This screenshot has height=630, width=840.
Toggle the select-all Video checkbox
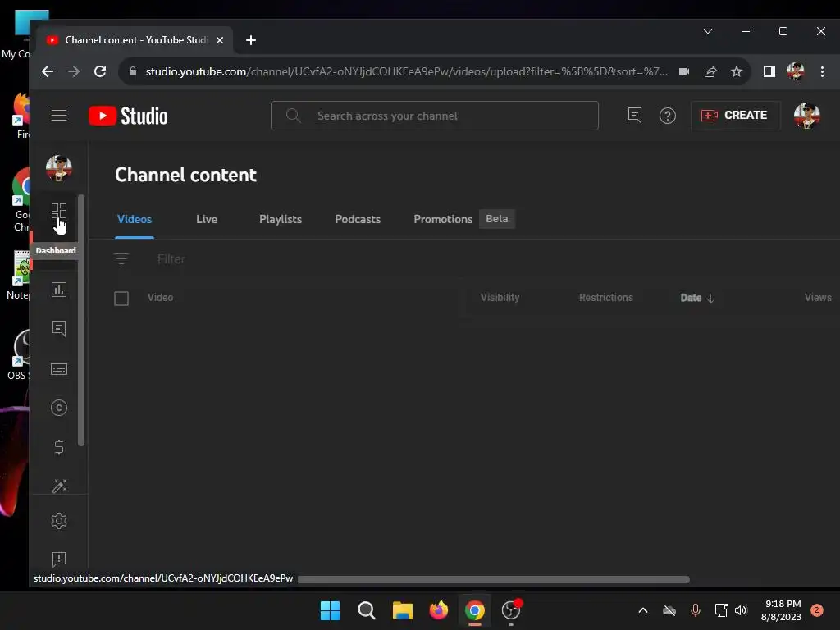point(121,299)
